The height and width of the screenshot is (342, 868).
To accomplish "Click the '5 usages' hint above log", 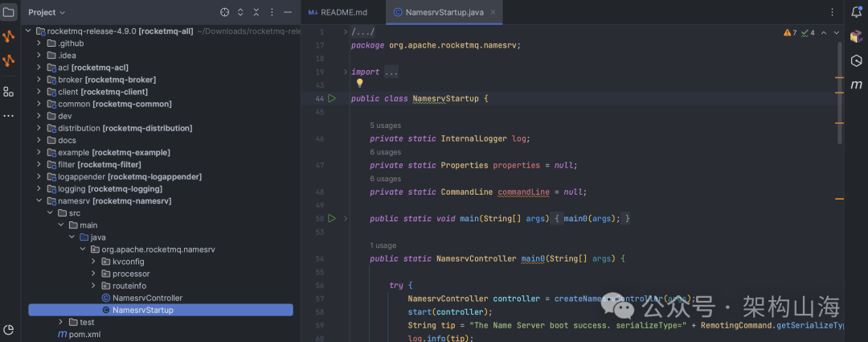I will pyautogui.click(x=385, y=126).
